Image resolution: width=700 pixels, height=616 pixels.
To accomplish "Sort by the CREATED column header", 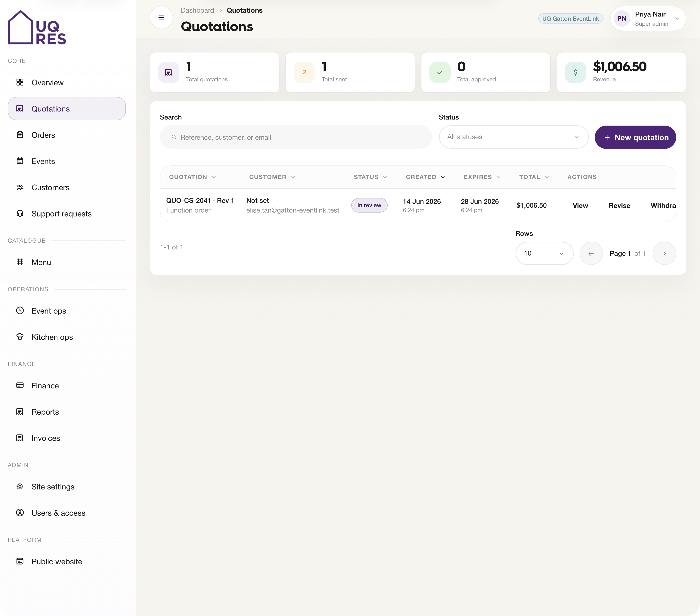I will pos(425,177).
